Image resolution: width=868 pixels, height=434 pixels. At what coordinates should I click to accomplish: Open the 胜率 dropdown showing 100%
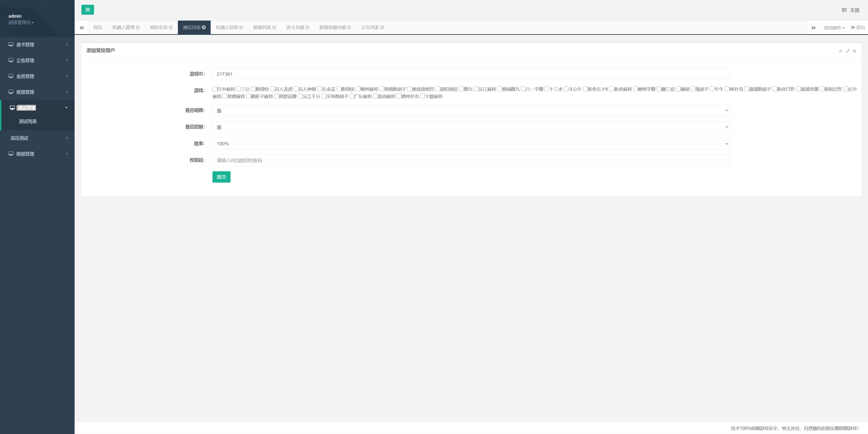pos(471,144)
